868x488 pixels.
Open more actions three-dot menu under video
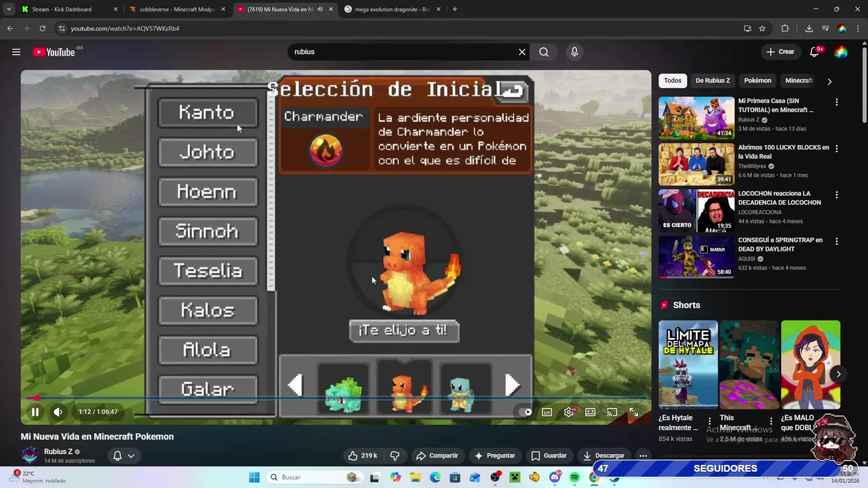(643, 455)
